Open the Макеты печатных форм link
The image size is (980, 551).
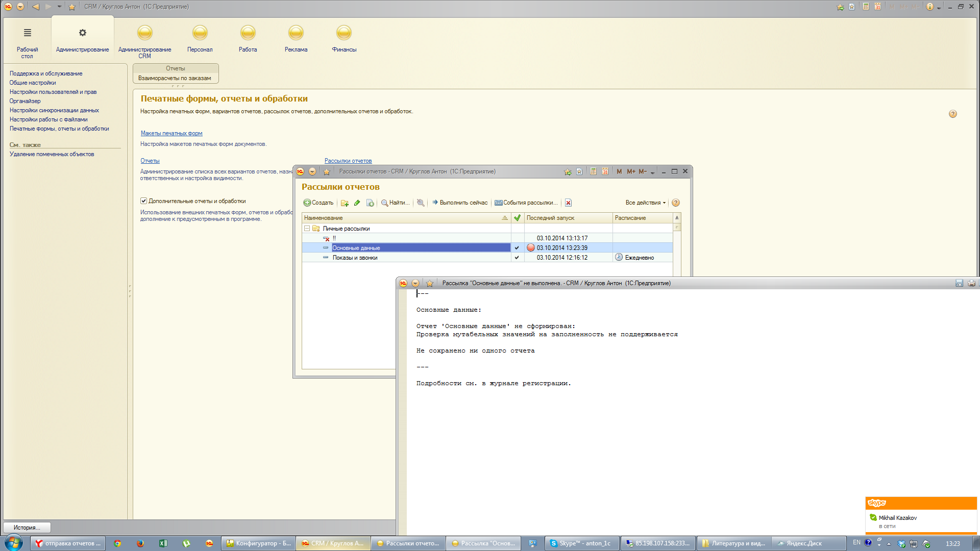point(171,133)
